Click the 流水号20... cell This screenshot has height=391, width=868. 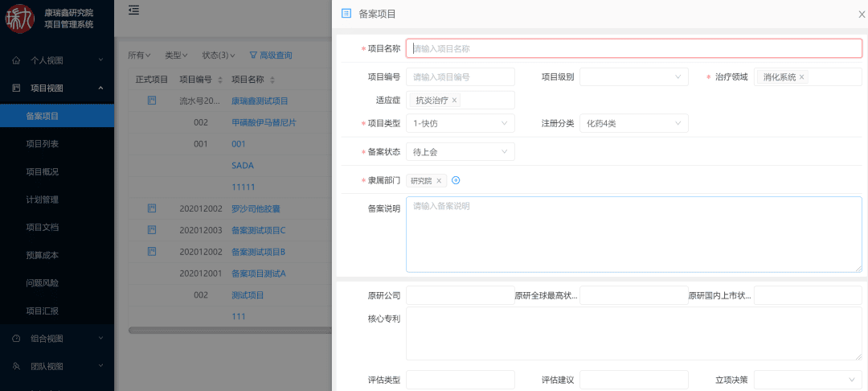click(201, 101)
